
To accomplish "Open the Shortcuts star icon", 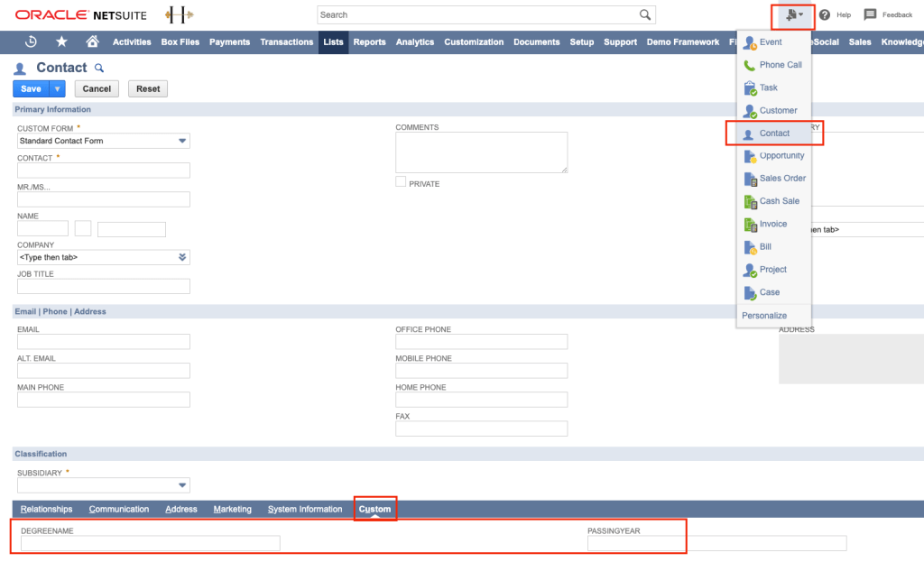I will tap(62, 41).
